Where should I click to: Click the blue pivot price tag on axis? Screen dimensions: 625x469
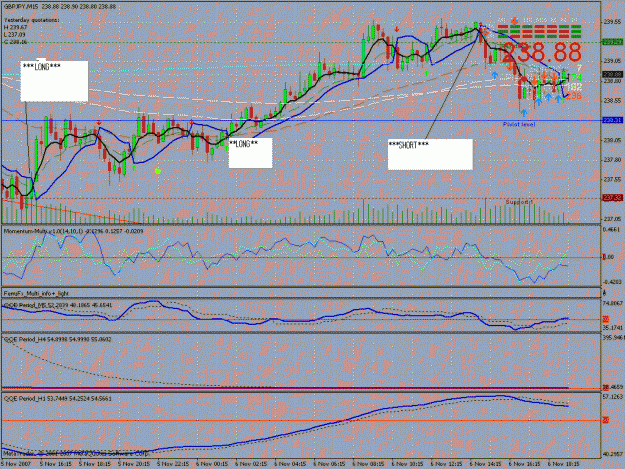pyautogui.click(x=612, y=120)
